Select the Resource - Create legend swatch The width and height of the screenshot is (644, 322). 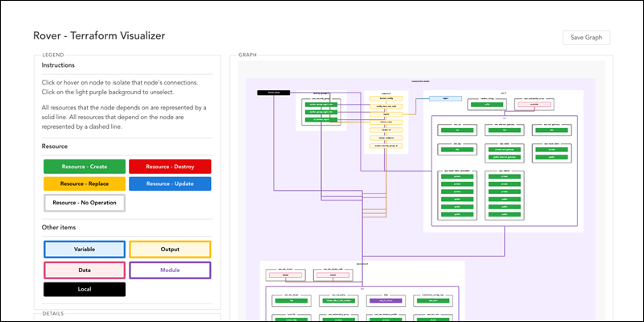(x=85, y=167)
